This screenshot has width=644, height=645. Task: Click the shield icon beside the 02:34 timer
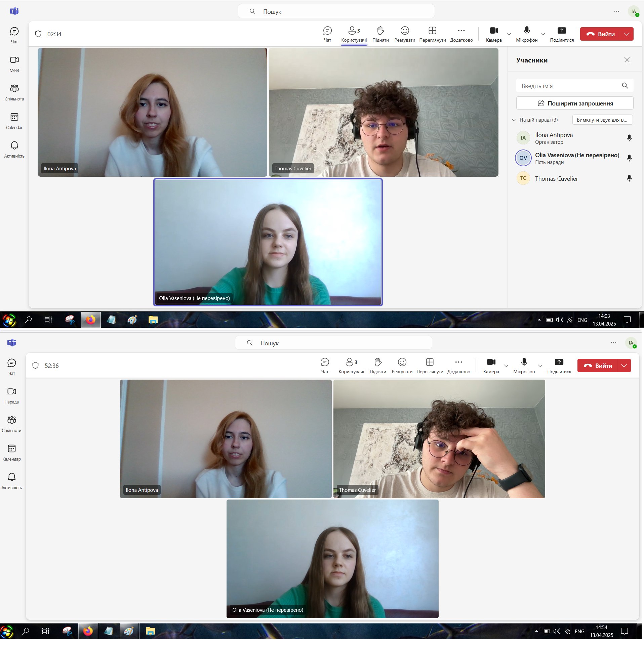(38, 34)
